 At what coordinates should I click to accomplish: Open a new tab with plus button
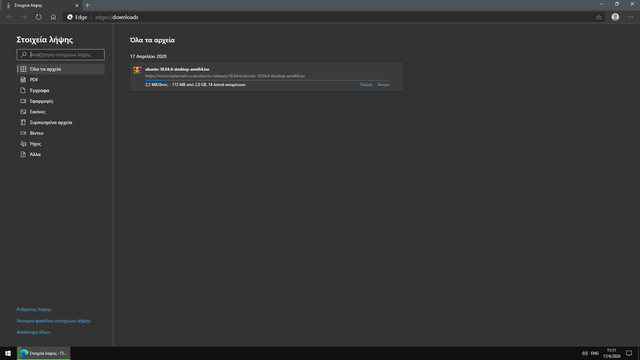87,5
